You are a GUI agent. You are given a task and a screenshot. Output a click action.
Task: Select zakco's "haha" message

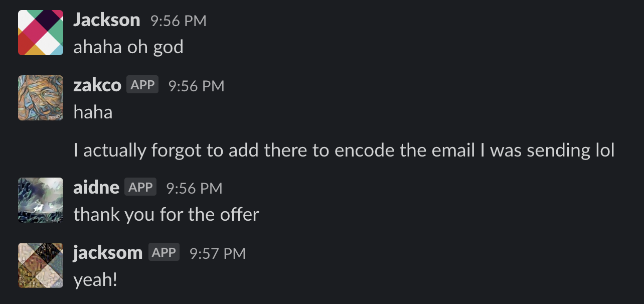(x=93, y=112)
